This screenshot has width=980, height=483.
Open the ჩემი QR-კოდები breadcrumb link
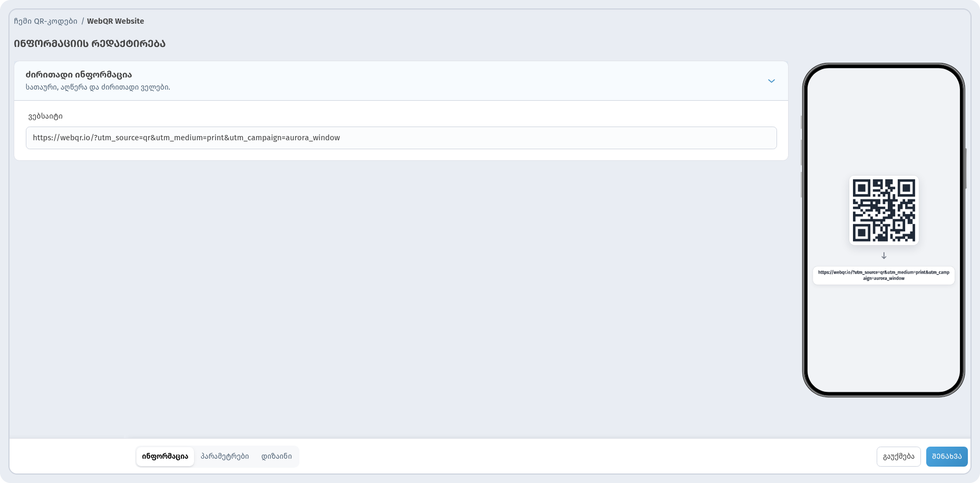coord(45,21)
